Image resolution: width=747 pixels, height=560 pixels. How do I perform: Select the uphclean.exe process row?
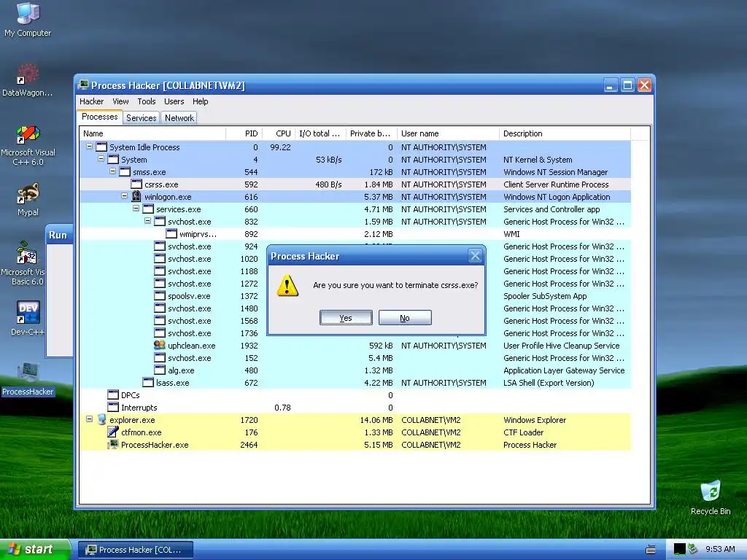(x=355, y=345)
